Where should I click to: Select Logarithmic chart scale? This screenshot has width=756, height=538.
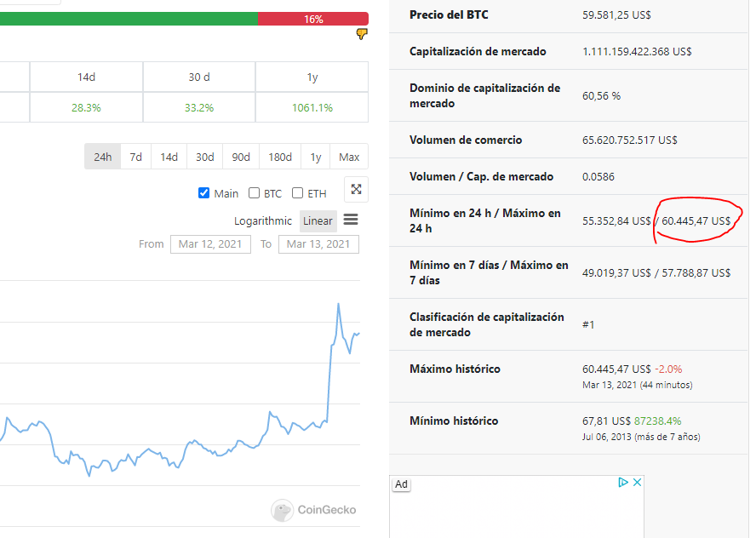point(263,220)
